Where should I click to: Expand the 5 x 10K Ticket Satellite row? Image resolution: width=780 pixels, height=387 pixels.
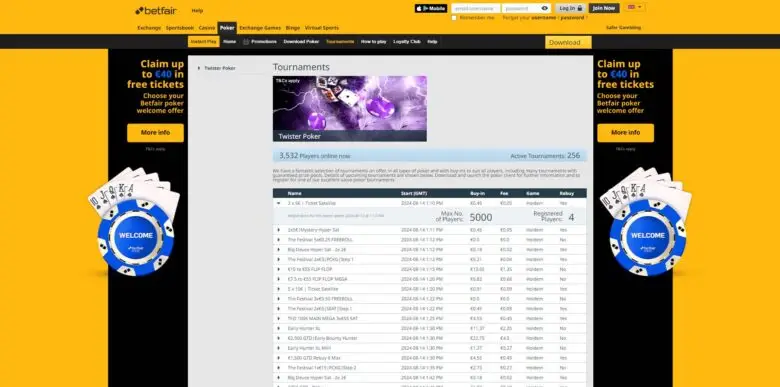click(279, 289)
